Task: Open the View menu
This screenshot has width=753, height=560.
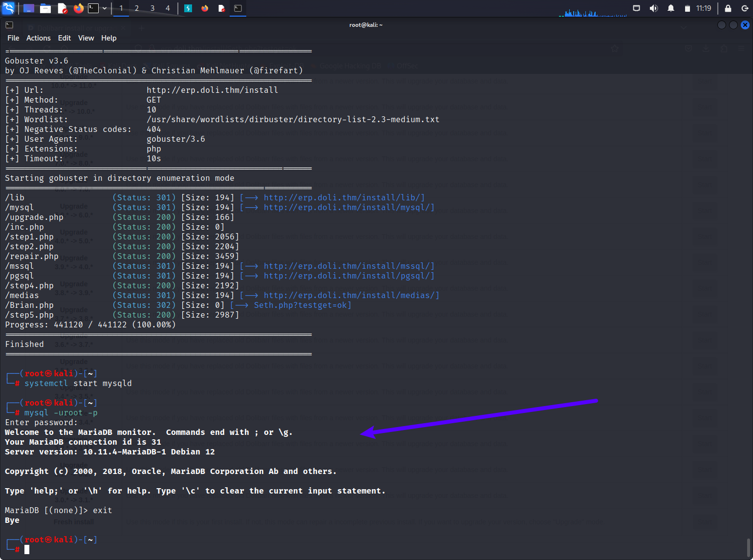Action: 86,38
